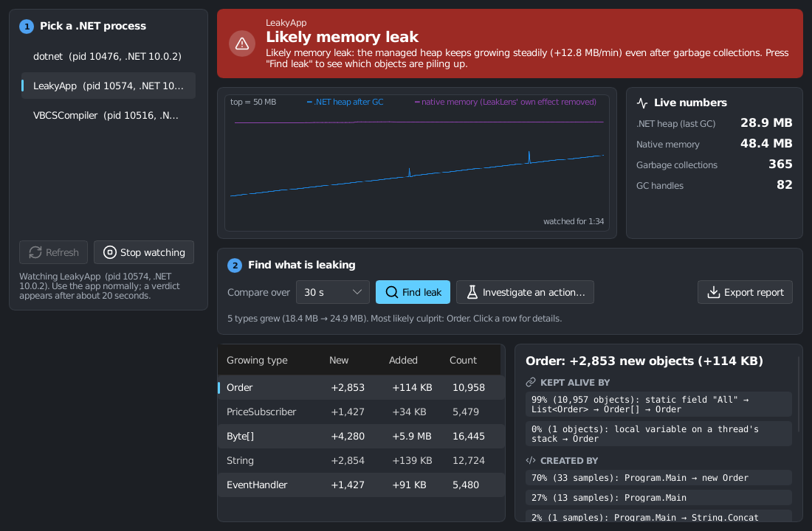This screenshot has width=812, height=531.
Task: Click the 5 types grew summary text
Action: 394,319
